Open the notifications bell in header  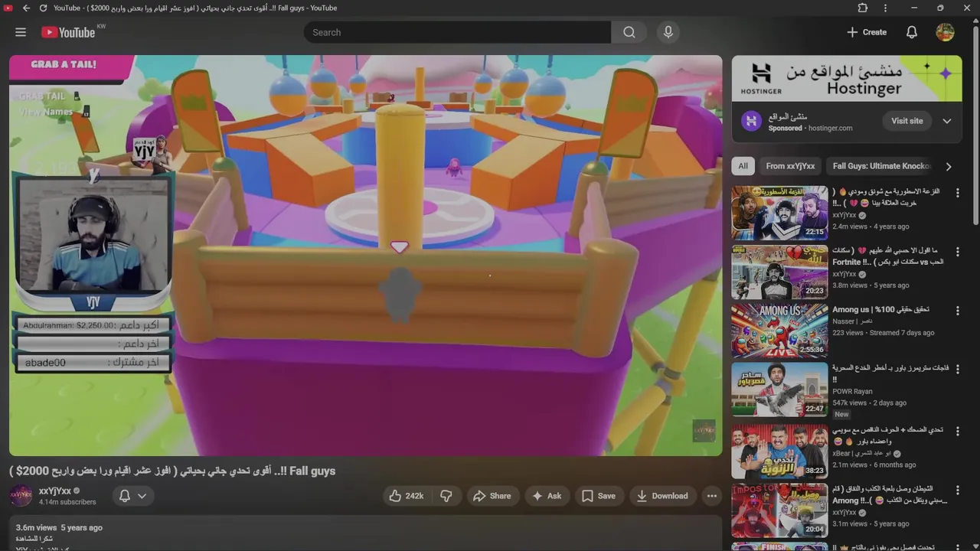(912, 32)
